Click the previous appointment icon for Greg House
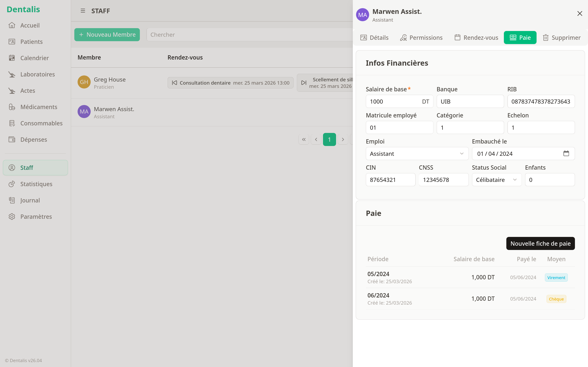This screenshot has height=367, width=588. [x=174, y=83]
